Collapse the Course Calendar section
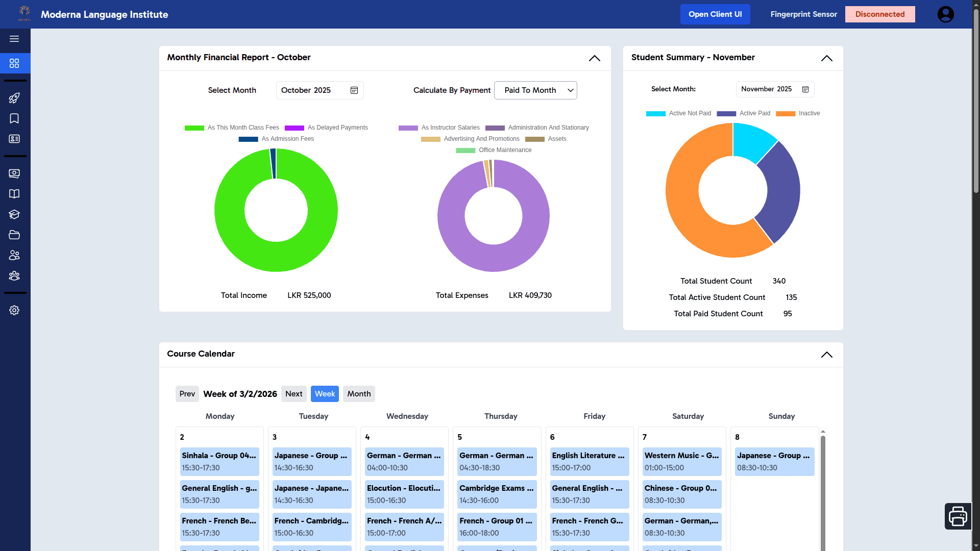This screenshot has width=980, height=551. [827, 354]
